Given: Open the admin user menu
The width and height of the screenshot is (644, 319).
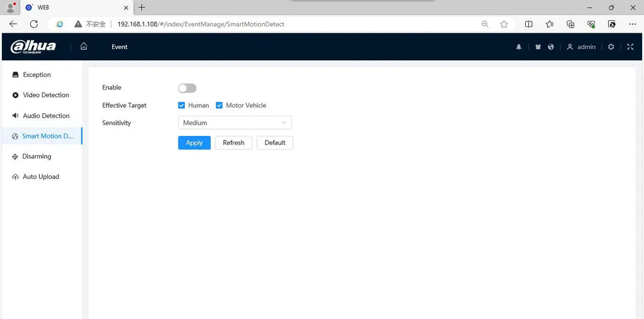Looking at the screenshot, I should tap(581, 47).
